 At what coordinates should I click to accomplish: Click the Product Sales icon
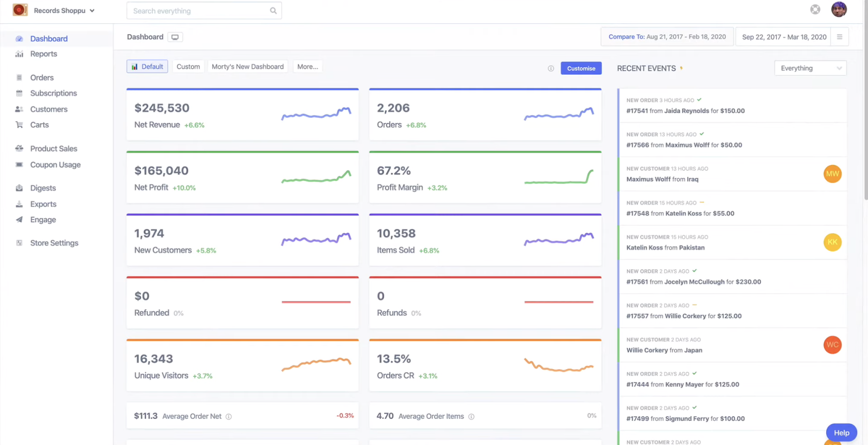(20, 149)
